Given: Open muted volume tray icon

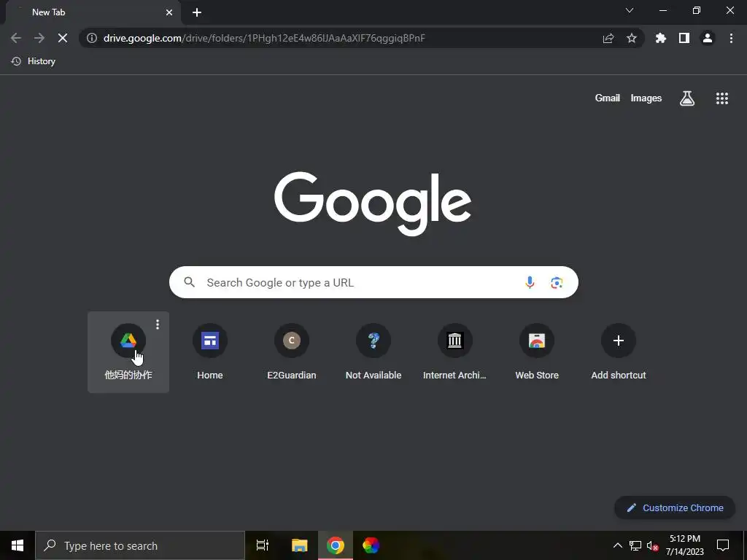Looking at the screenshot, I should 652,546.
